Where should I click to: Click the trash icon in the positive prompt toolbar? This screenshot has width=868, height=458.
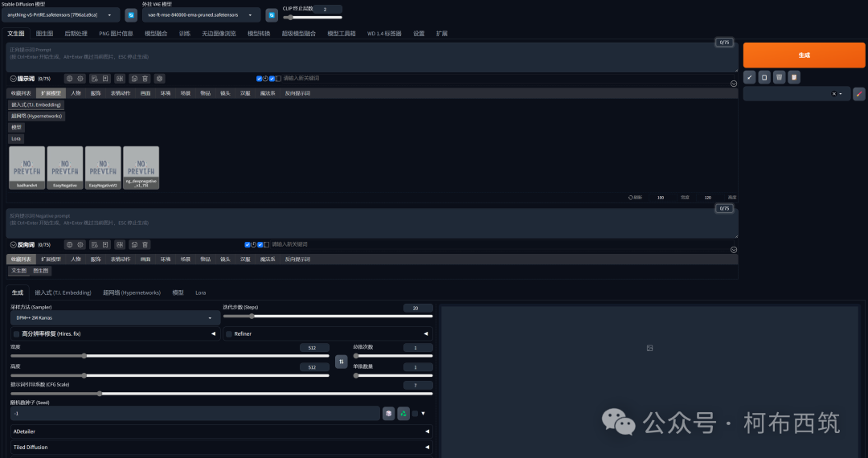(145, 79)
